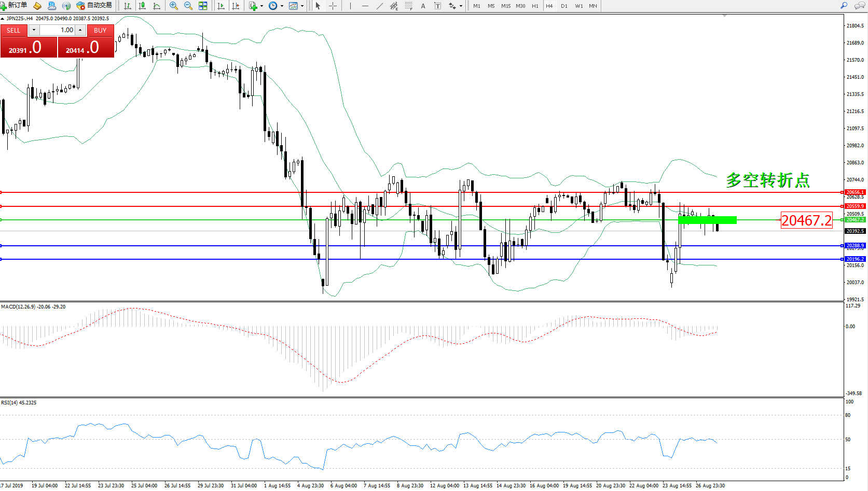Screen dimensions: 868x491
Task: Toggle chart auto scroll
Action: (x=221, y=6)
